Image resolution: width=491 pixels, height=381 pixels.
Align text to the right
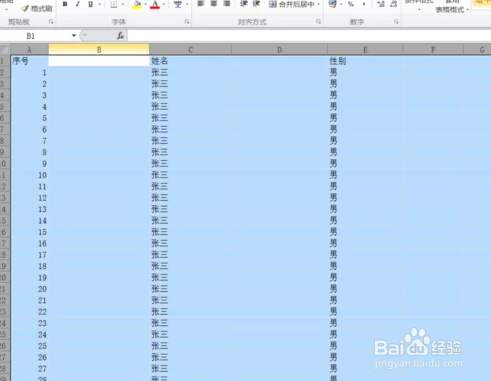(227, 4)
